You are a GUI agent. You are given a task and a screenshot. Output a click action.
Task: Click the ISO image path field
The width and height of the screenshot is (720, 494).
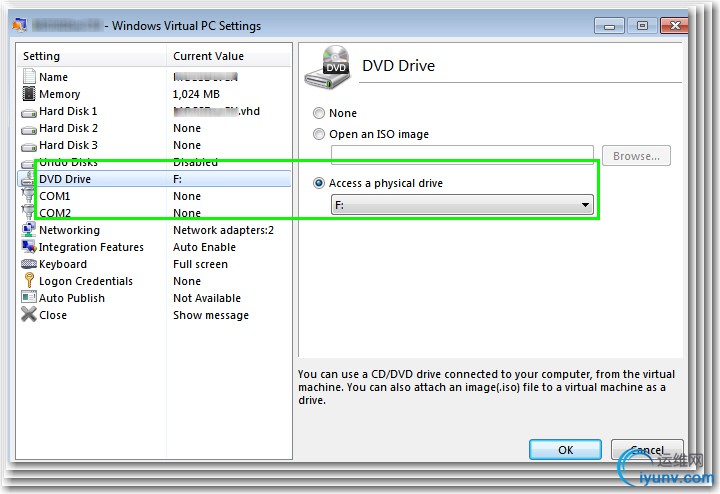(462, 155)
